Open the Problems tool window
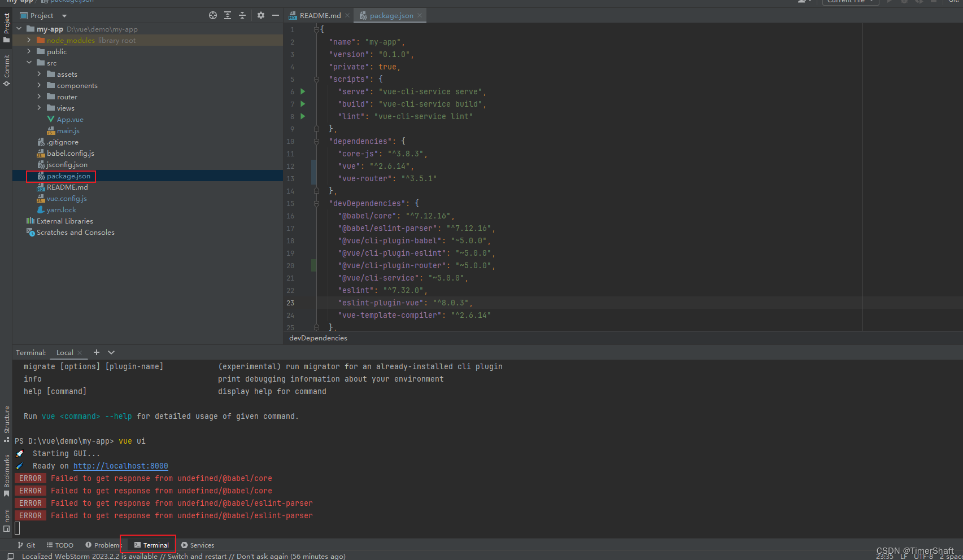The height and width of the screenshot is (560, 963). [x=103, y=545]
